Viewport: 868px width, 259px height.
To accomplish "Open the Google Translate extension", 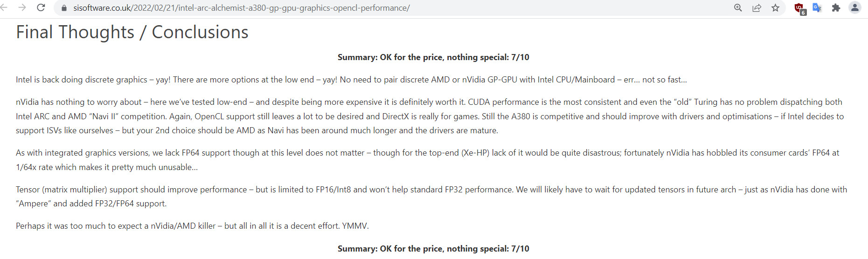I will click(817, 8).
